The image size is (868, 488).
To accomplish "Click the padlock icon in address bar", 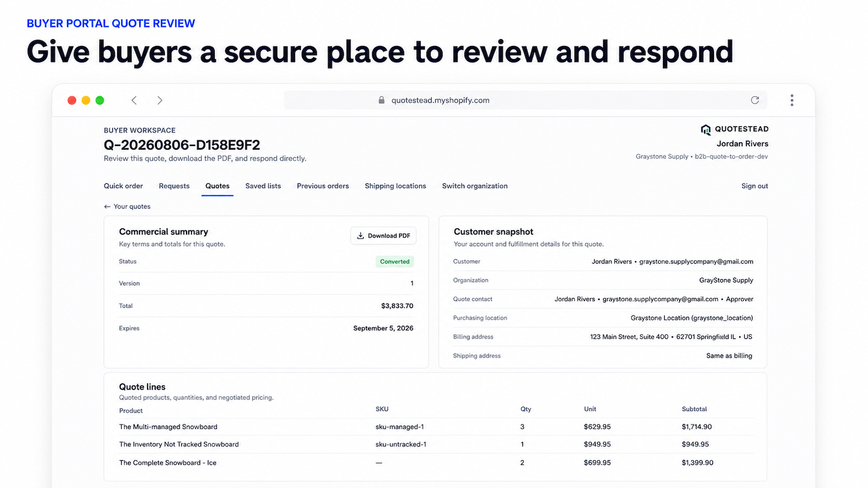I will (x=381, y=100).
